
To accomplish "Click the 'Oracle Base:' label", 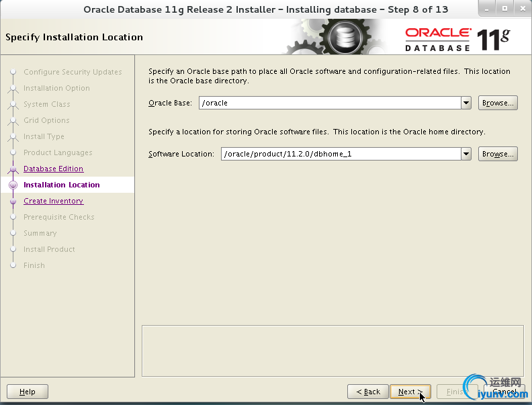I will pyautogui.click(x=170, y=103).
